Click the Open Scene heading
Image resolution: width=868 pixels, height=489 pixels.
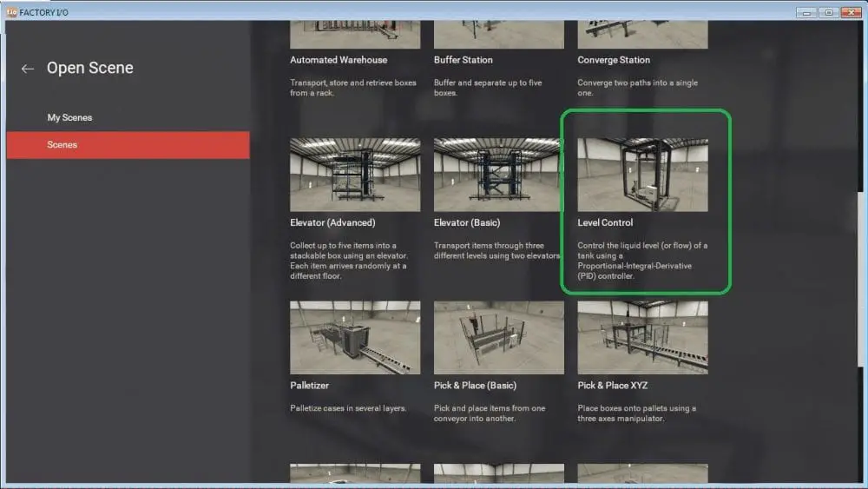coord(89,68)
